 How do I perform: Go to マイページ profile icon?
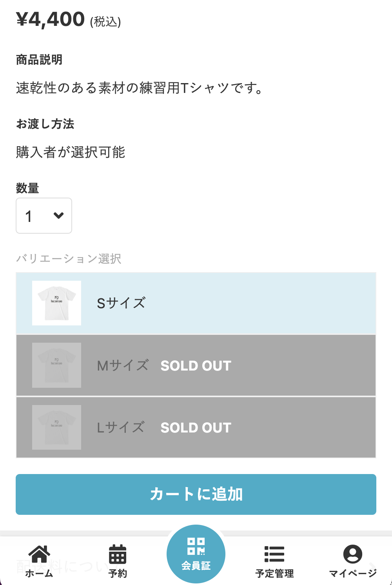click(x=352, y=554)
